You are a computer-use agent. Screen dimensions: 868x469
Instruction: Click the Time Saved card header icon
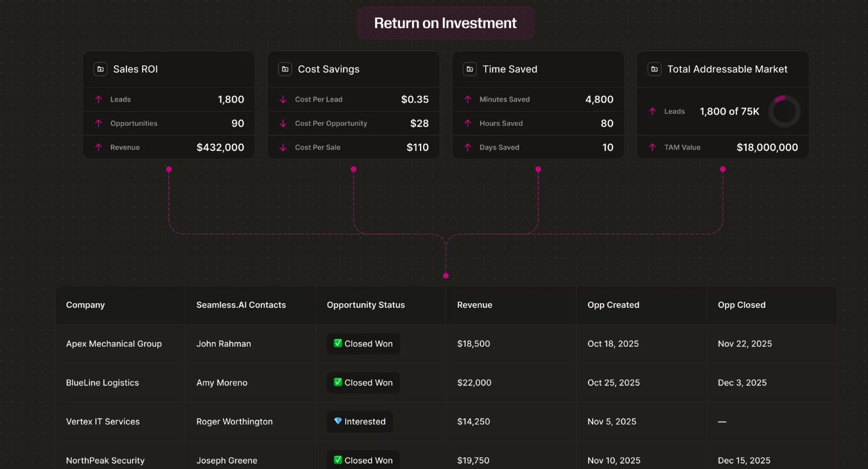tap(469, 69)
